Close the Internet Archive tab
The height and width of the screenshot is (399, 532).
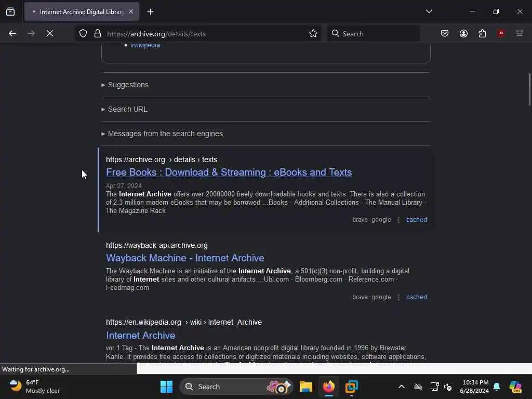click(x=131, y=12)
